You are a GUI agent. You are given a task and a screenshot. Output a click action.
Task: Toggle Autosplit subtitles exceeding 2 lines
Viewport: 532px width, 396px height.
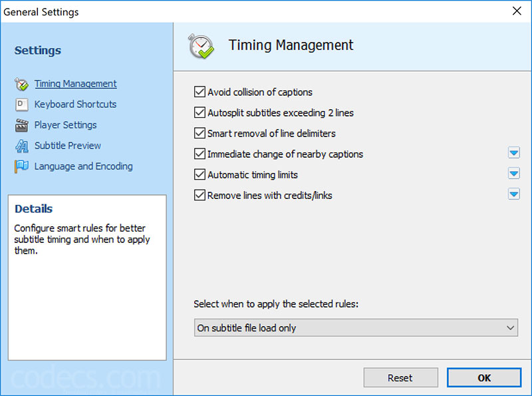tap(199, 112)
